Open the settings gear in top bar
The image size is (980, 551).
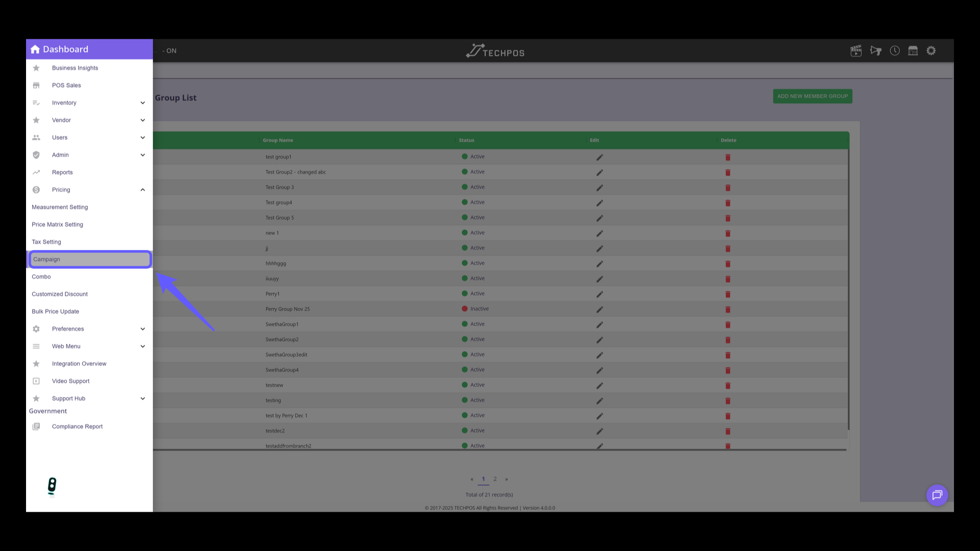point(932,51)
